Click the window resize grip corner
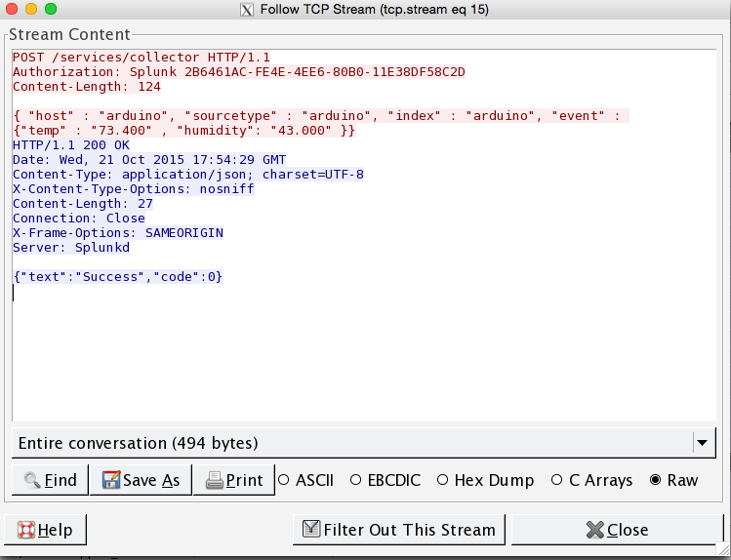 (723, 551)
